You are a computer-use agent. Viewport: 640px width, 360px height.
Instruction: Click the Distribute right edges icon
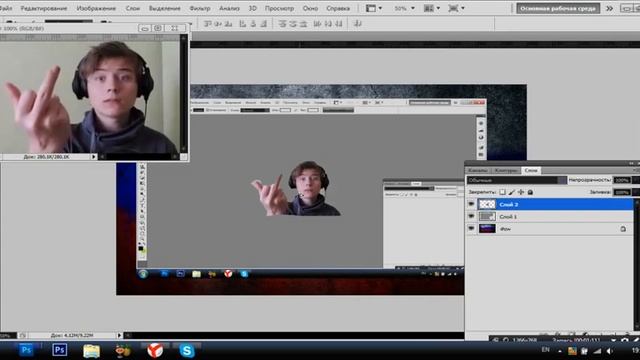[339, 24]
